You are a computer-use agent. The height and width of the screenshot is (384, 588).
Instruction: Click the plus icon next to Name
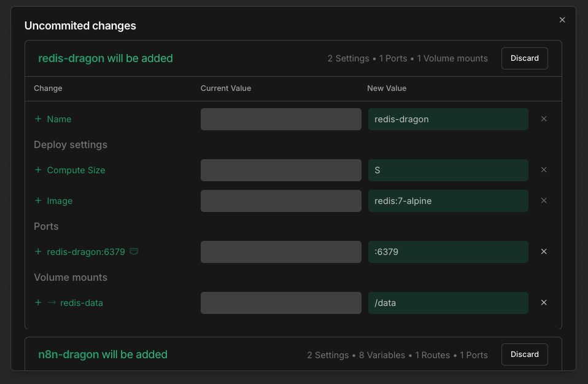point(37,119)
